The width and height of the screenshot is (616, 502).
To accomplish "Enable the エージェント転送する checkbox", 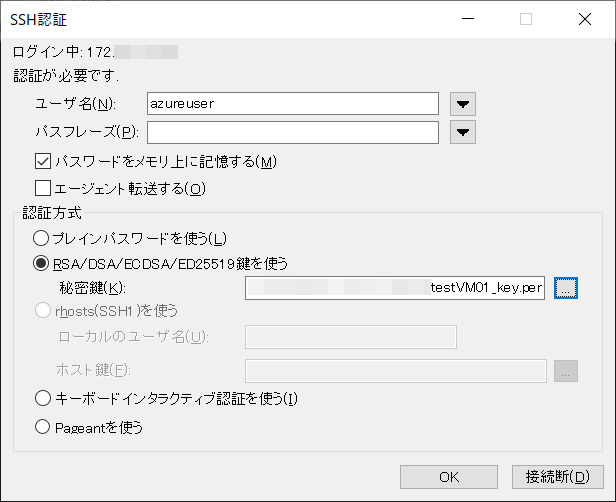I will click(x=43, y=187).
